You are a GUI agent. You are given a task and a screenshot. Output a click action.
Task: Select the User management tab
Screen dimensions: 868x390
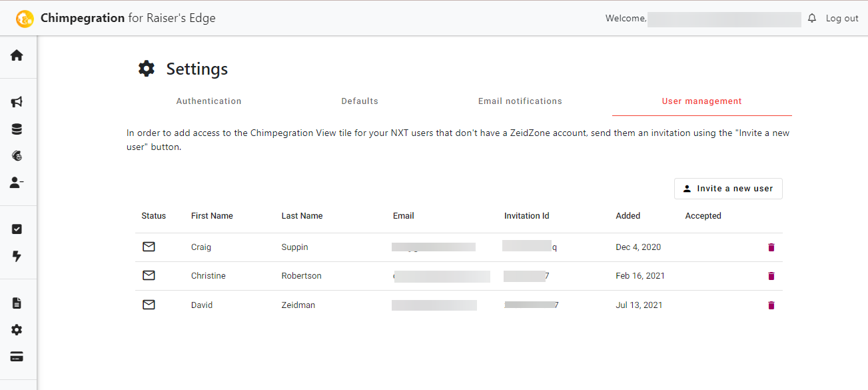701,101
